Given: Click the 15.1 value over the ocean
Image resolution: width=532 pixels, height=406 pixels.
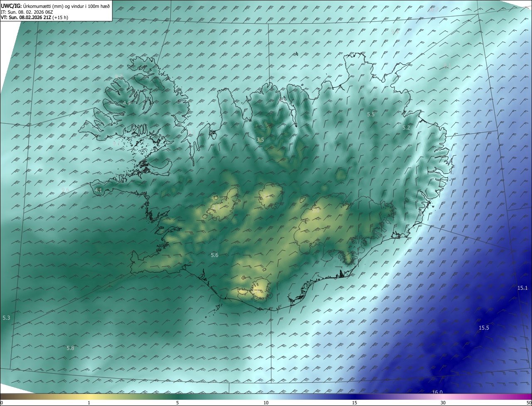Looking at the screenshot, I should pos(522,288).
